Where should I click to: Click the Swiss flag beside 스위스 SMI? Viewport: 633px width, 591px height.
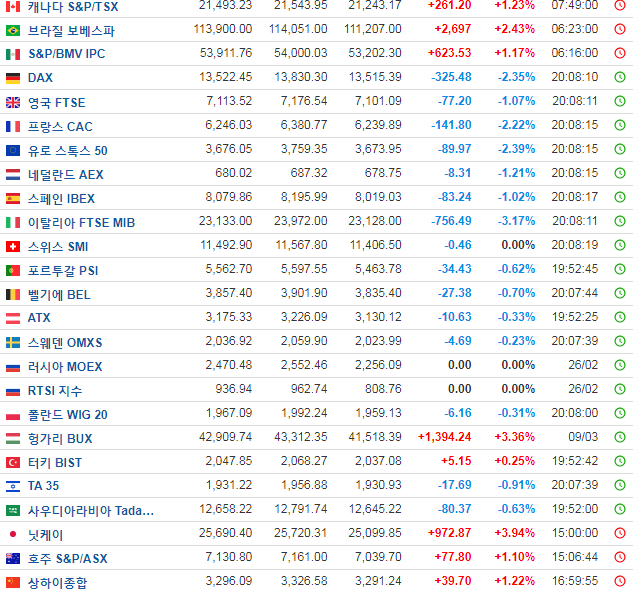point(13,246)
